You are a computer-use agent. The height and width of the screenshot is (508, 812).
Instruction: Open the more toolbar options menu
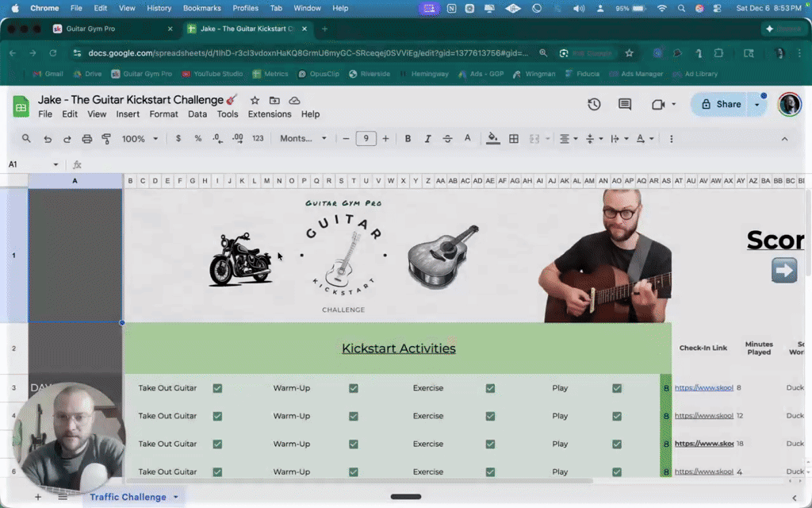tap(671, 138)
